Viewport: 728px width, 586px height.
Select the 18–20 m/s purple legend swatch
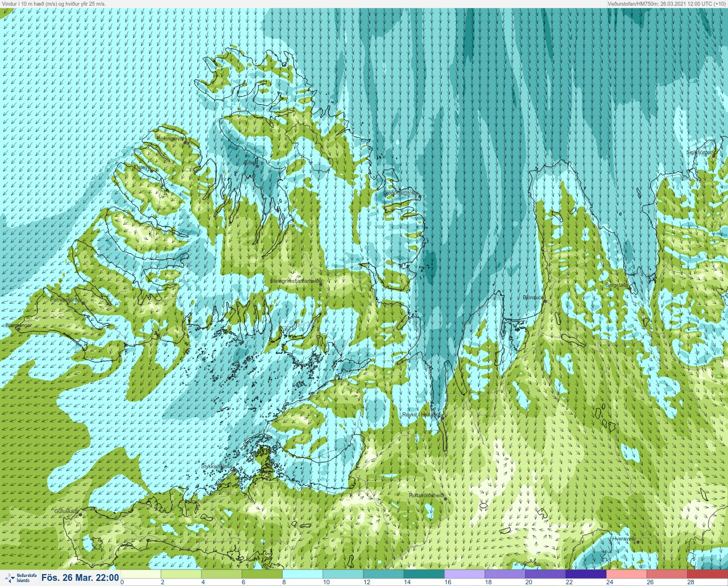(x=505, y=574)
